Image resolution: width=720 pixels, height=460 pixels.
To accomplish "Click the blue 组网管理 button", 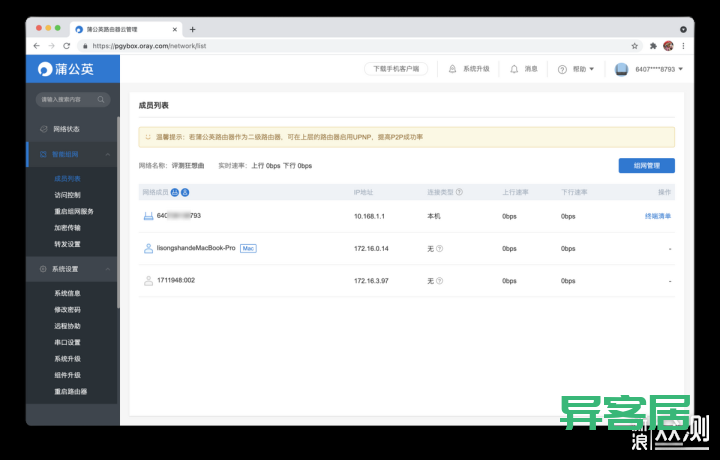I will [x=647, y=166].
